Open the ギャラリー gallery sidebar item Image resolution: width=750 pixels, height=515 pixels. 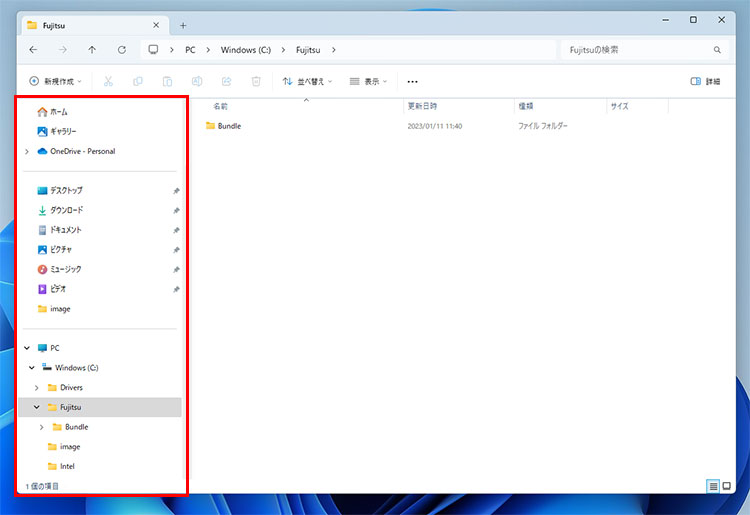coord(62,131)
